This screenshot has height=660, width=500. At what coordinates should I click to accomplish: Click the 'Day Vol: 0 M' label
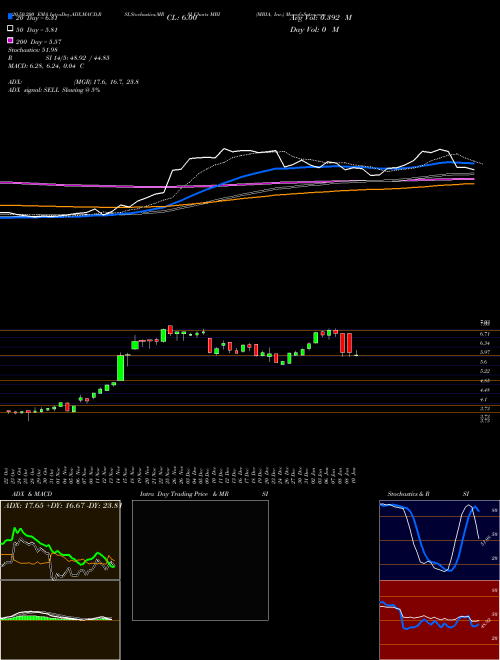coord(314,29)
